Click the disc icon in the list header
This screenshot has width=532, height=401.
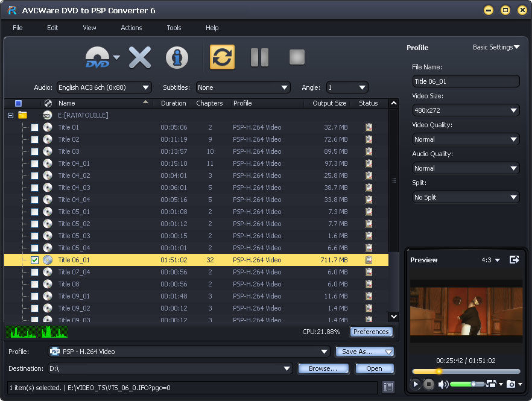click(48, 103)
